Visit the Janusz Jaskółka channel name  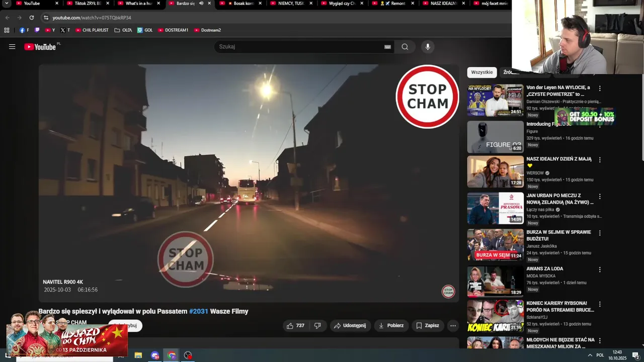point(541,246)
